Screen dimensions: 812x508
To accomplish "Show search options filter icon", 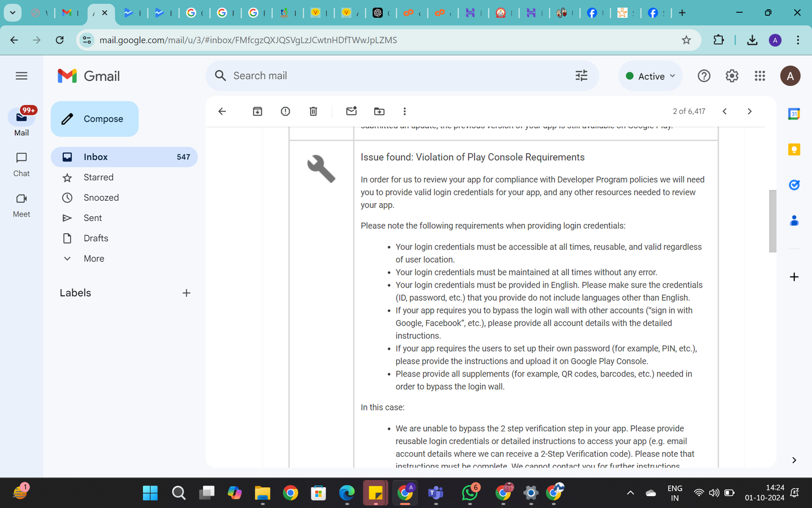I will point(581,76).
